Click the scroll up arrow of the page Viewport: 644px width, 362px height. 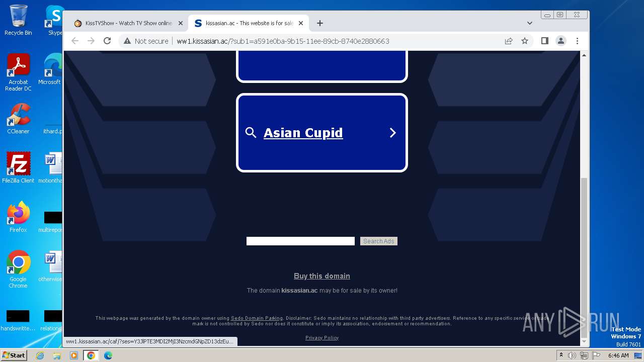pos(584,55)
